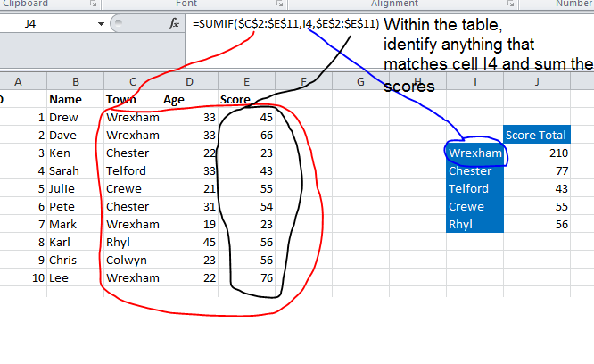This screenshot has width=594, height=364.
Task: Select the cell containing name Julie
Action: click(x=75, y=188)
